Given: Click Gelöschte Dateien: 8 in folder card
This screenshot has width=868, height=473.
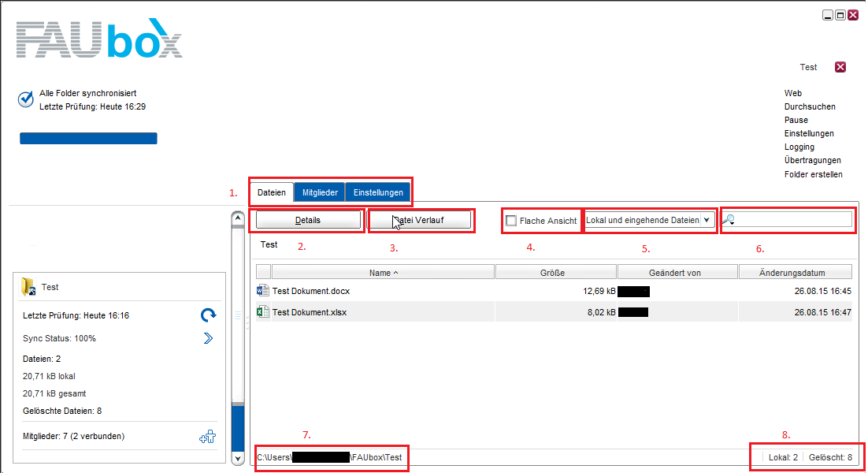Looking at the screenshot, I should pos(62,411).
